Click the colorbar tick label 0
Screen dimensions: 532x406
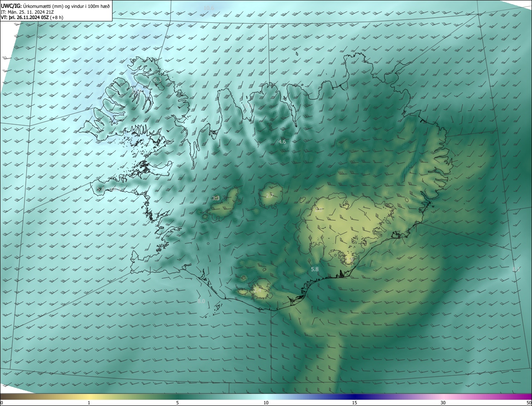coord(1,403)
